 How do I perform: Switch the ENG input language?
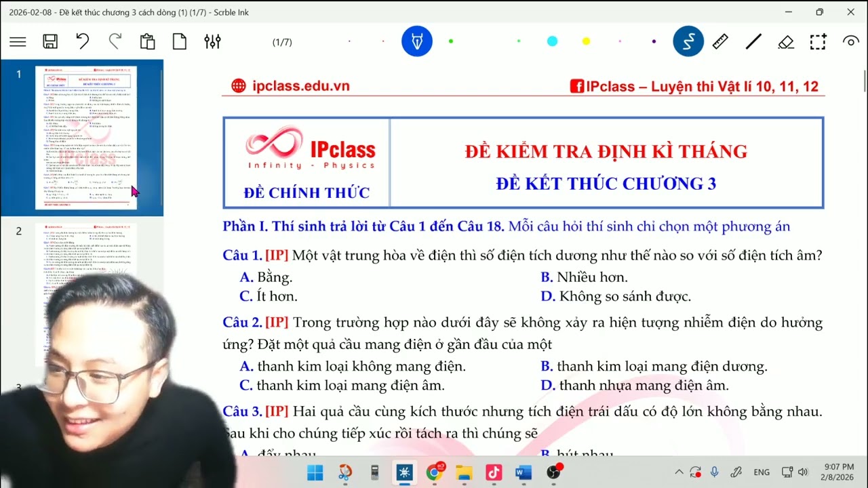point(762,472)
